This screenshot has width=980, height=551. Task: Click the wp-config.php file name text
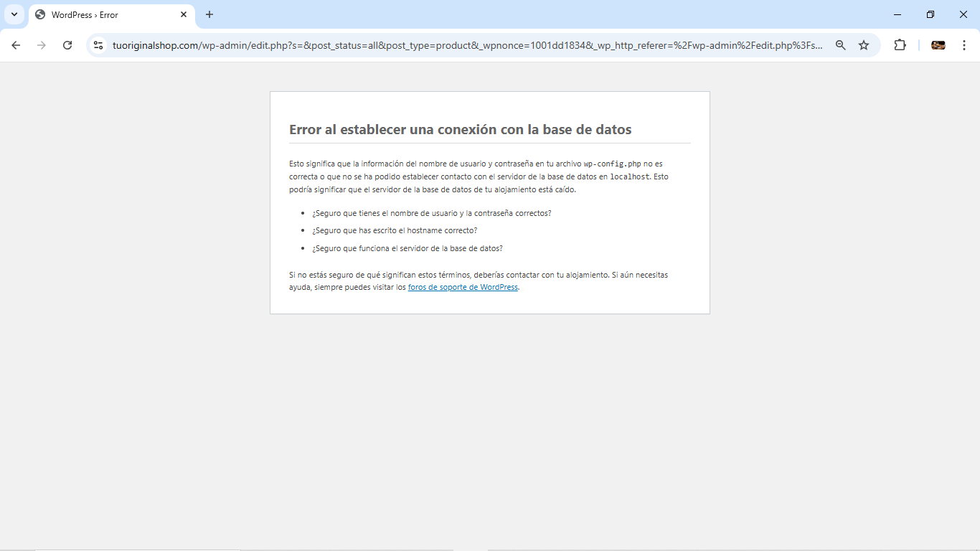click(612, 164)
